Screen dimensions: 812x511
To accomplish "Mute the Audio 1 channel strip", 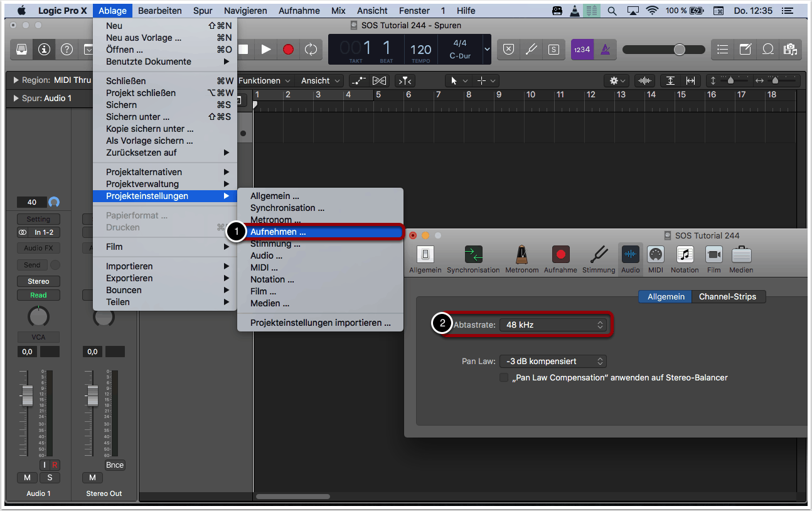I will click(x=27, y=478).
